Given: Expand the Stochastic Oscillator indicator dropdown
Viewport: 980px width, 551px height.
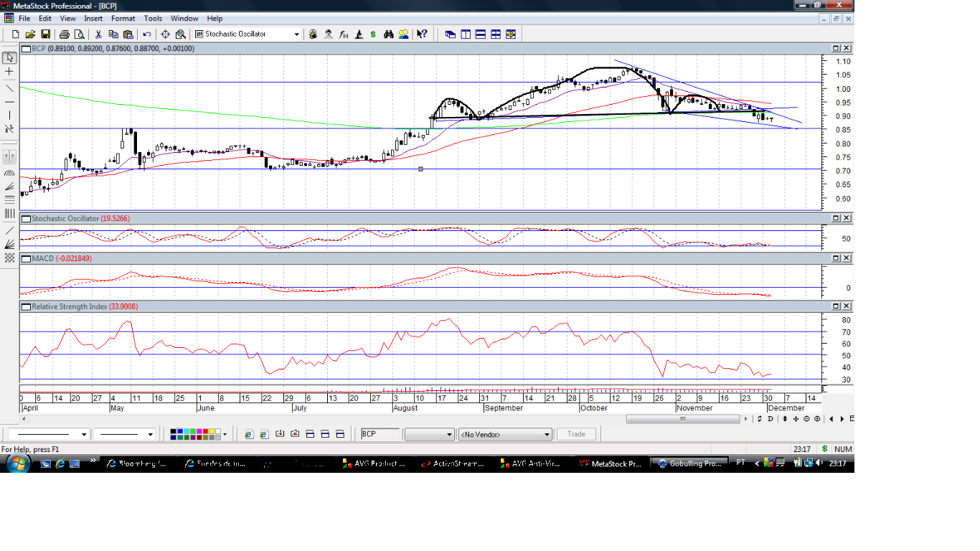Looking at the screenshot, I should (296, 34).
